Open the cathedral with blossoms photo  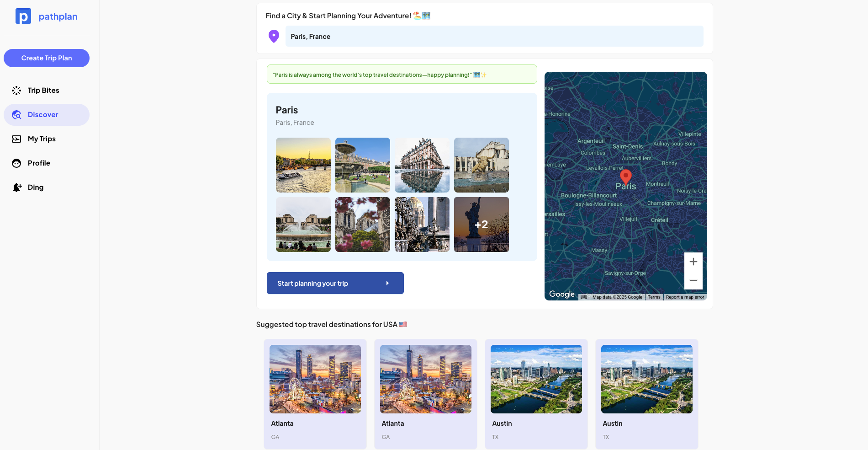(363, 225)
